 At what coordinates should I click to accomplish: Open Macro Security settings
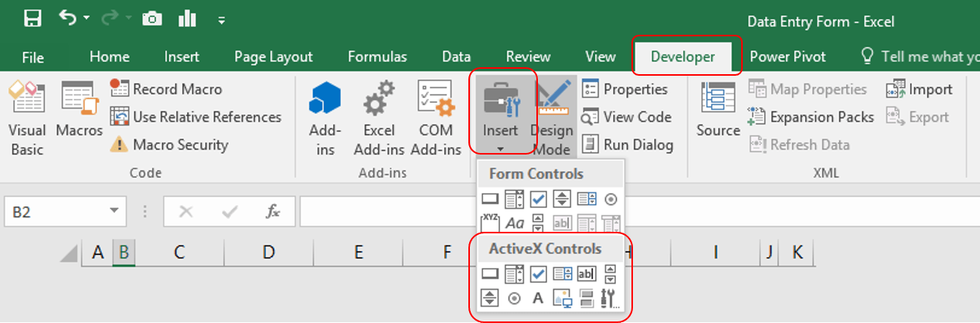(169, 144)
